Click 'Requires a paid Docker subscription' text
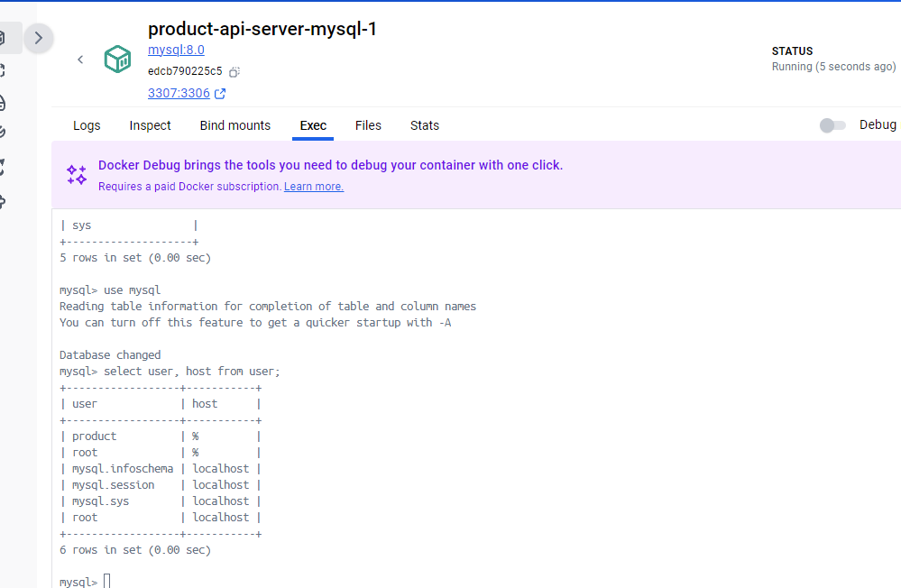Image resolution: width=901 pixels, height=588 pixels. pos(189,186)
